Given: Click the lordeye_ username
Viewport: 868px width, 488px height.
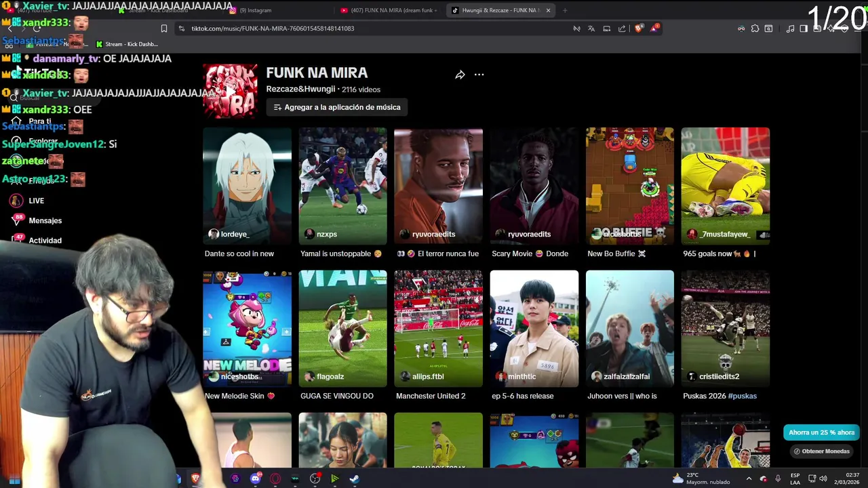Looking at the screenshot, I should pos(235,234).
